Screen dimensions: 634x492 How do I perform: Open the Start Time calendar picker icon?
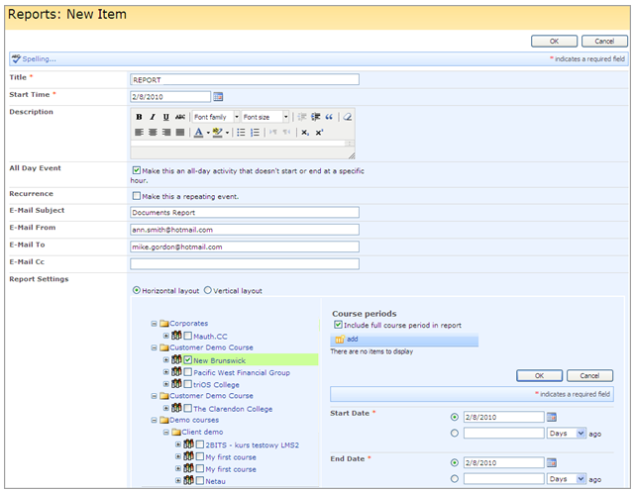pyautogui.click(x=218, y=97)
